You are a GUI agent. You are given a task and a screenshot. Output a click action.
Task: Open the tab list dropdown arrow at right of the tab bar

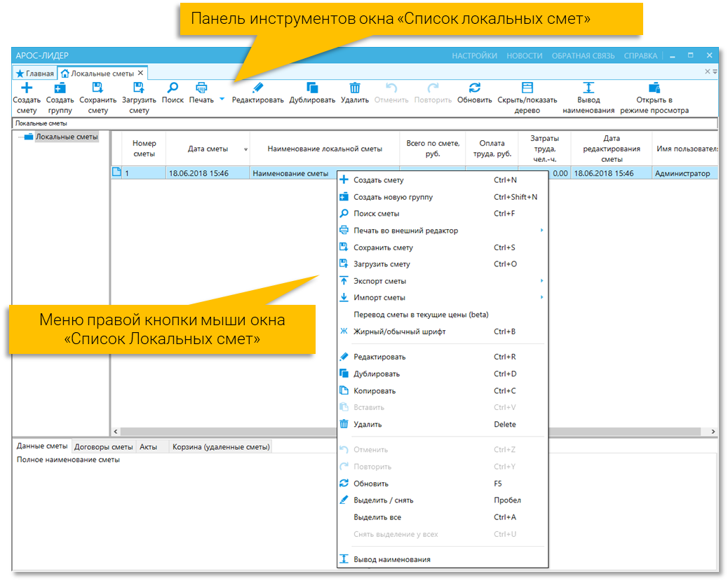715,72
